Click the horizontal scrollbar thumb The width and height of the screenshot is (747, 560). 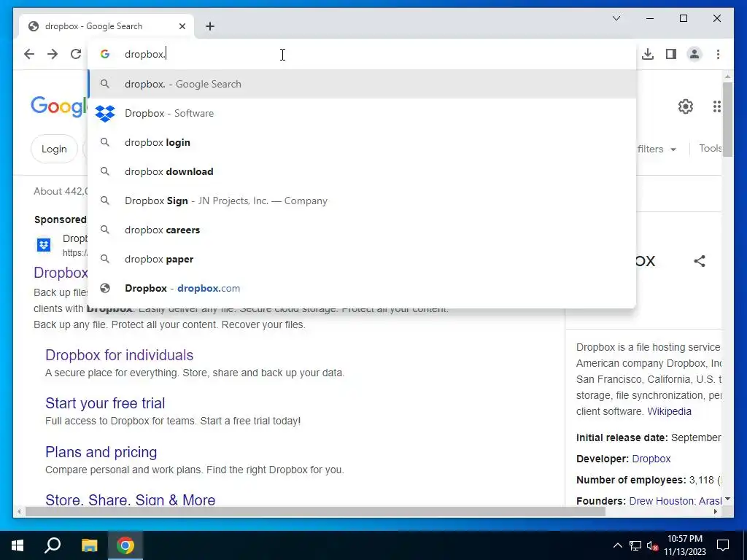(x=315, y=512)
